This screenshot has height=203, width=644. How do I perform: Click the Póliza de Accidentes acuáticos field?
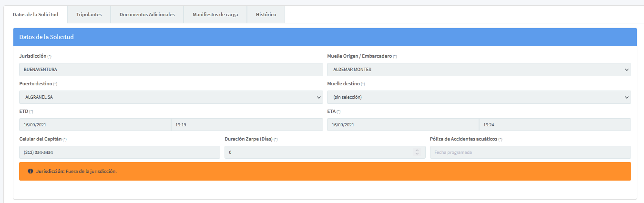pos(530,152)
